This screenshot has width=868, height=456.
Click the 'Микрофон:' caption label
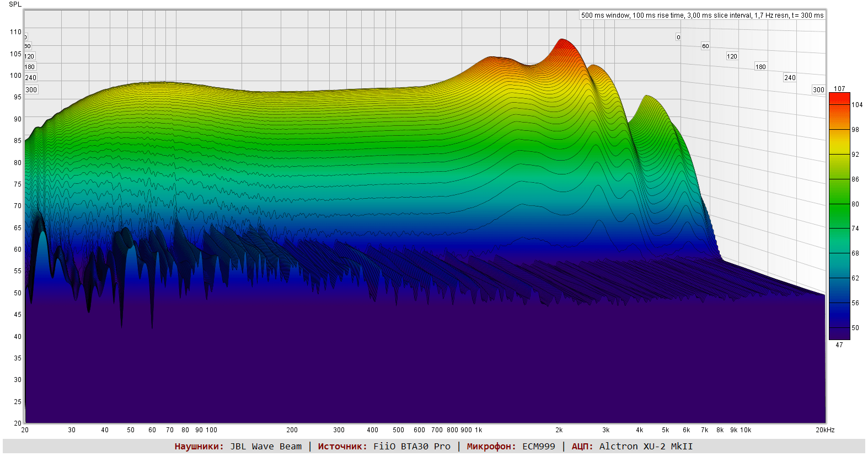click(x=491, y=447)
